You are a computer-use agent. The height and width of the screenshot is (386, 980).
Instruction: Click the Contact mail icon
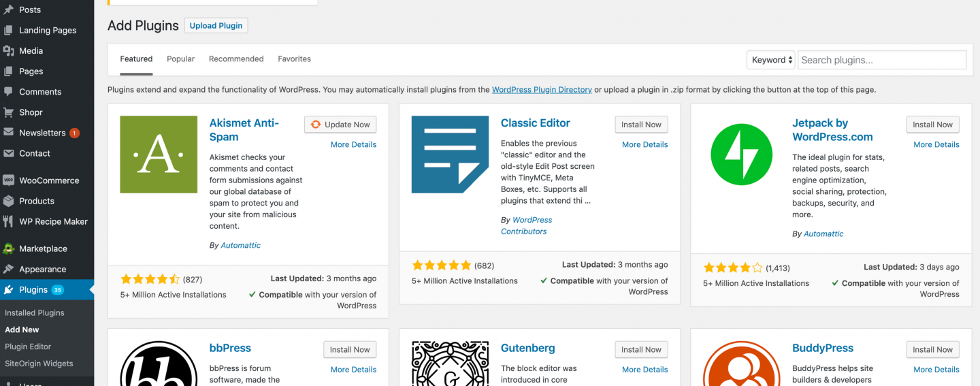8,152
